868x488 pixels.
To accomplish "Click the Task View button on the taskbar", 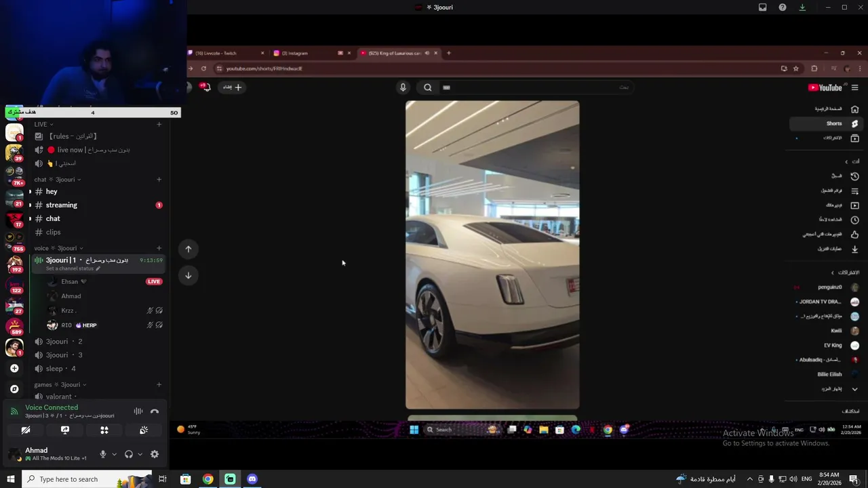I will tap(163, 479).
